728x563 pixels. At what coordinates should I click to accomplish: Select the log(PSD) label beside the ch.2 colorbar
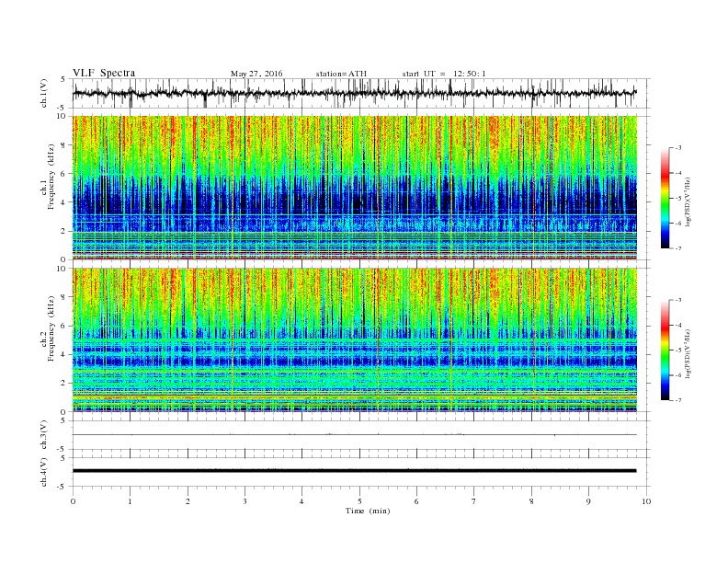(688, 354)
